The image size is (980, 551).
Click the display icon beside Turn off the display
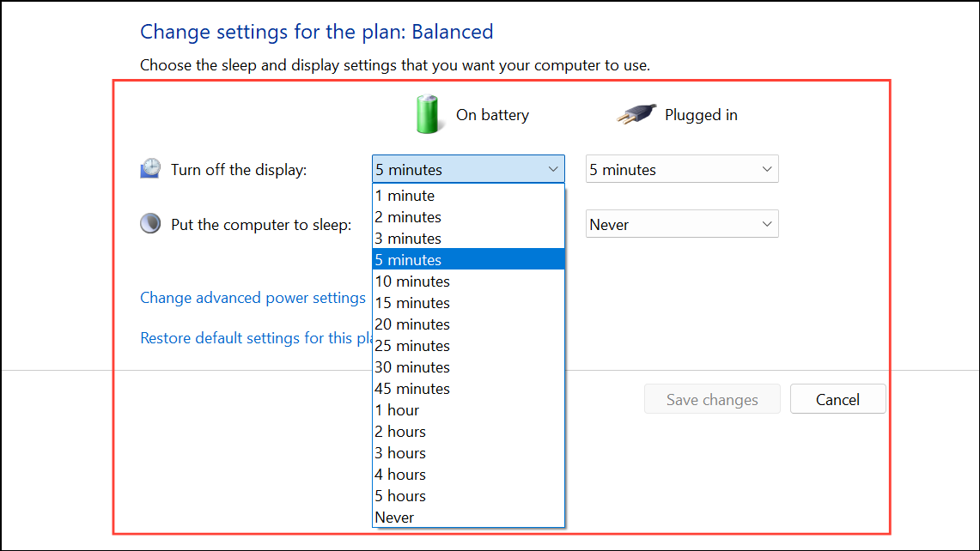coord(150,168)
